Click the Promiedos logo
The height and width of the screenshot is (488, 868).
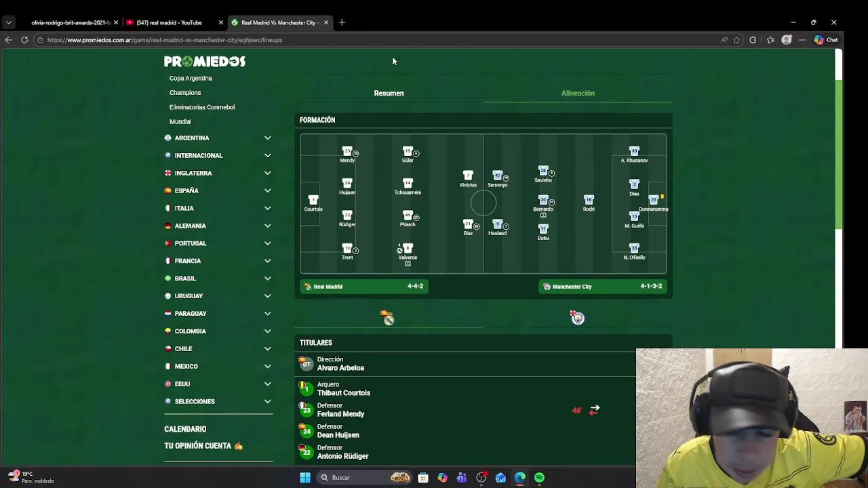[205, 62]
